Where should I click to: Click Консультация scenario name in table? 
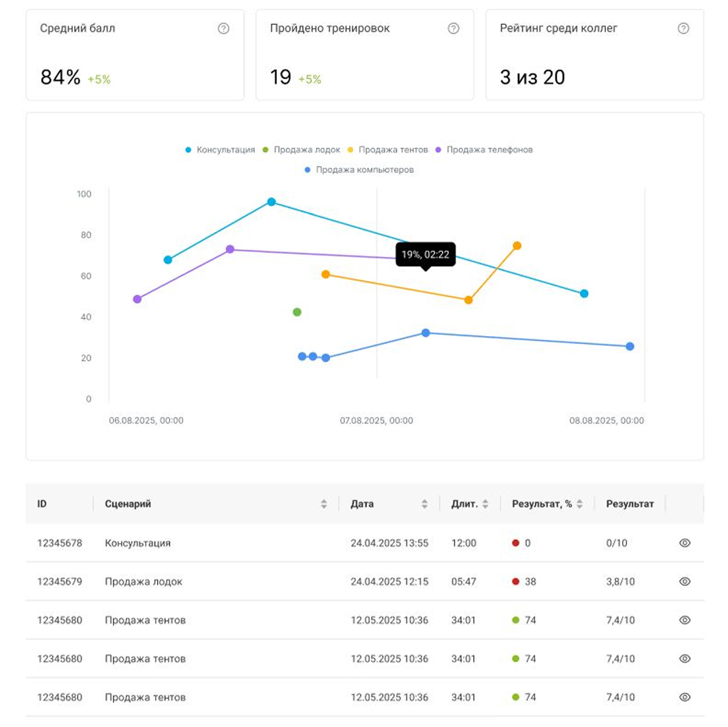click(137, 543)
